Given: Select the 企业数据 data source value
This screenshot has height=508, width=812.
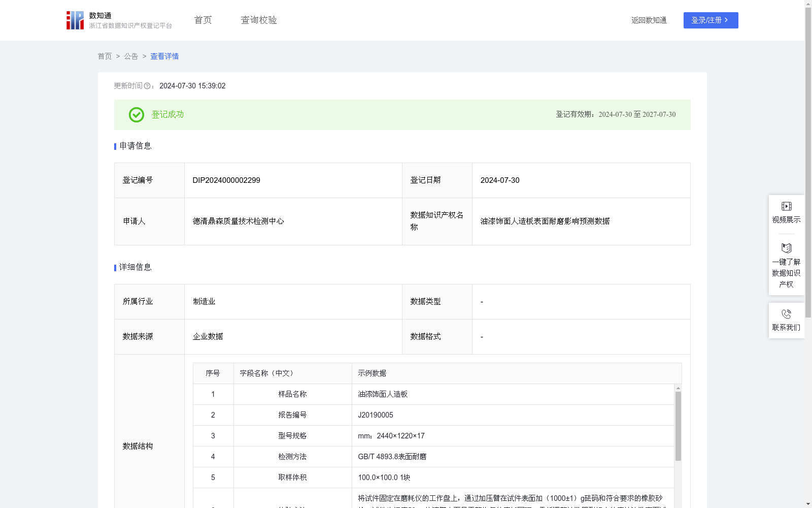Looking at the screenshot, I should (x=208, y=337).
